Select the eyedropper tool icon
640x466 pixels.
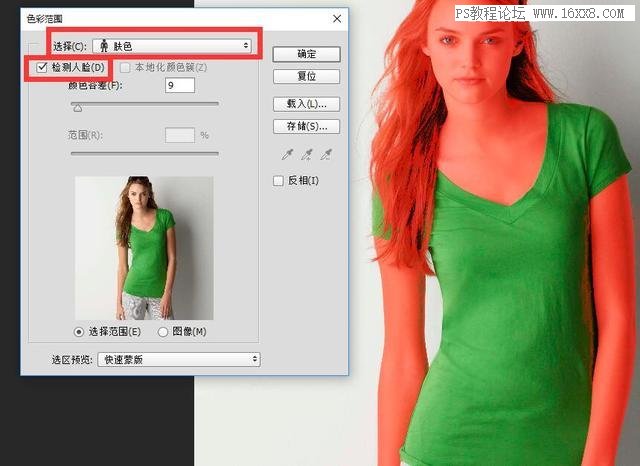[x=287, y=154]
